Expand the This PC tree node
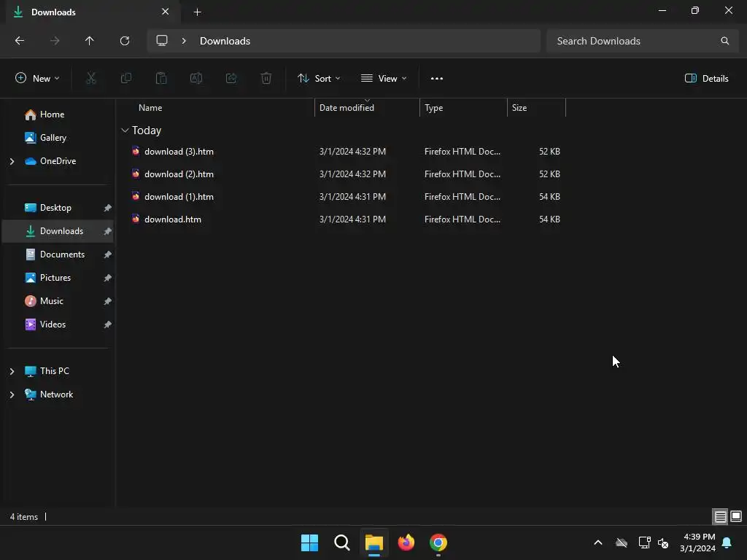 tap(12, 371)
